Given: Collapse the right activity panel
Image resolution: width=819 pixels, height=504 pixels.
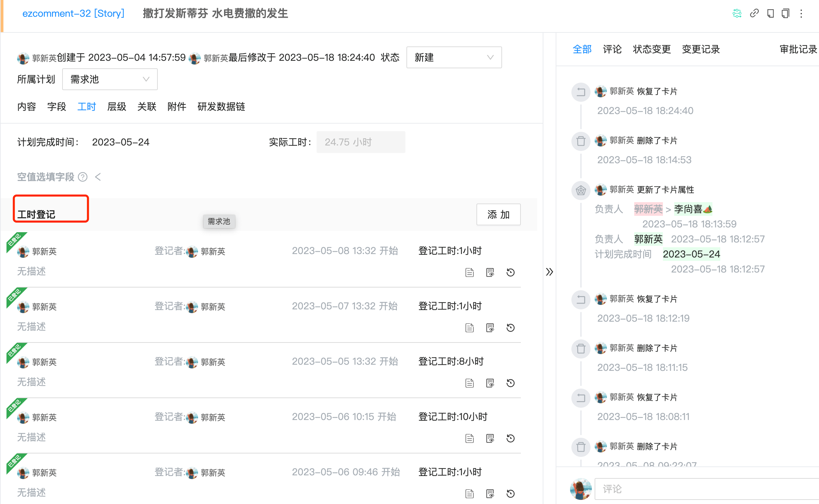Looking at the screenshot, I should coord(549,272).
